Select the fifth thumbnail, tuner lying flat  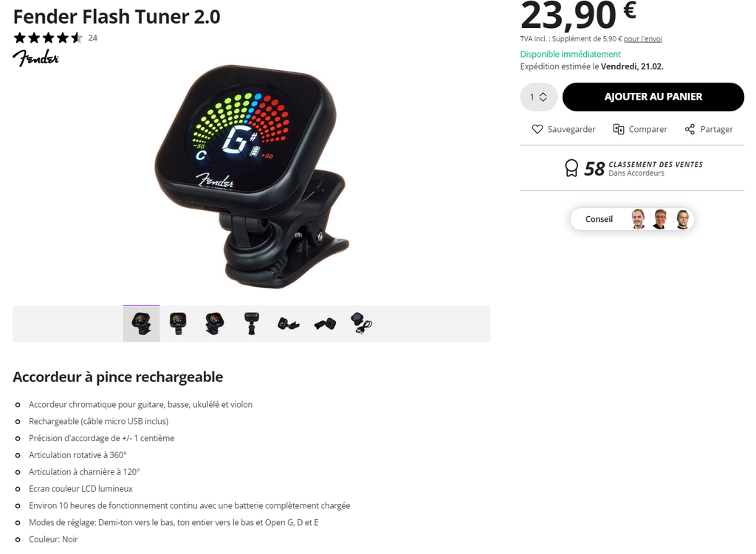[x=289, y=324]
